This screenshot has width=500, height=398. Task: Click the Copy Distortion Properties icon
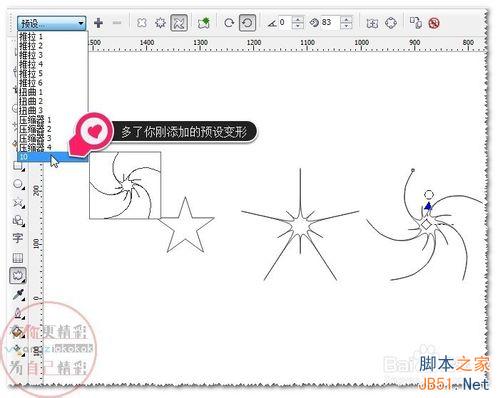[416, 23]
